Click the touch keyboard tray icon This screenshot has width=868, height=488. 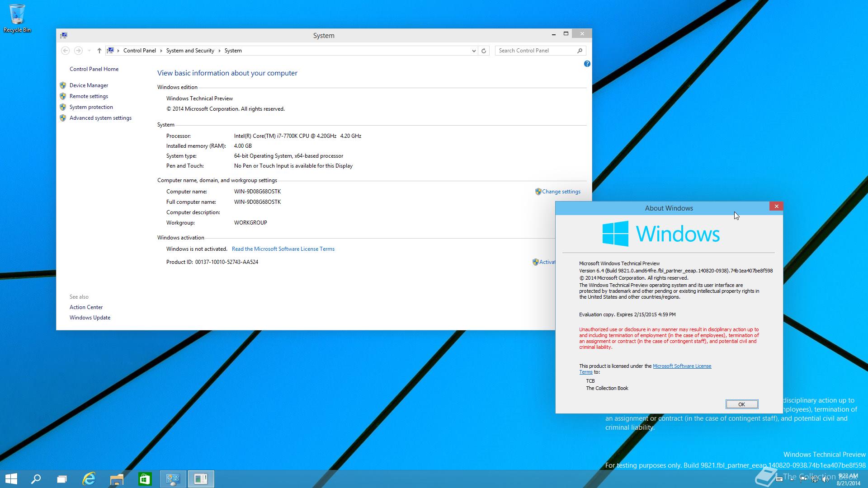(779, 479)
